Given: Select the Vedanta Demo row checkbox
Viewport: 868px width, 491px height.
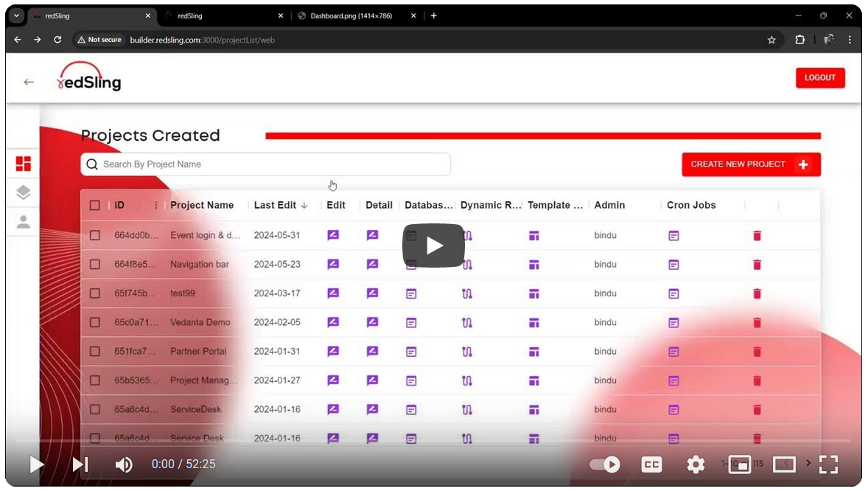Looking at the screenshot, I should coord(94,322).
